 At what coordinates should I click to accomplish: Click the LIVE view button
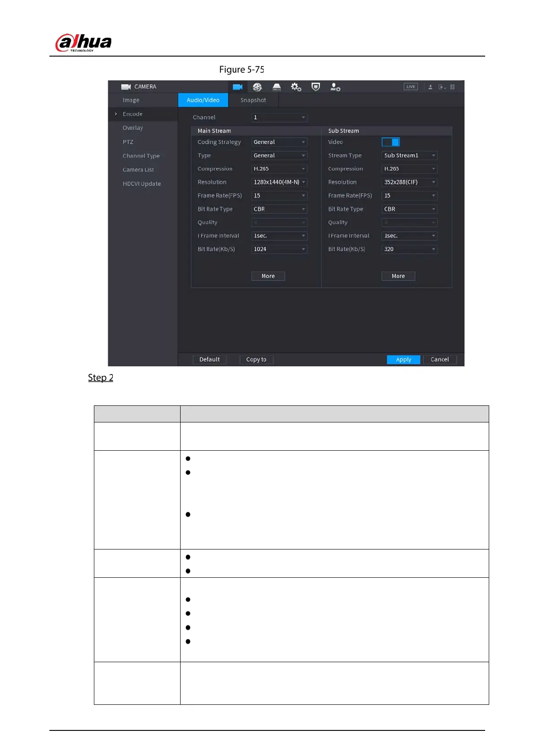pyautogui.click(x=411, y=87)
